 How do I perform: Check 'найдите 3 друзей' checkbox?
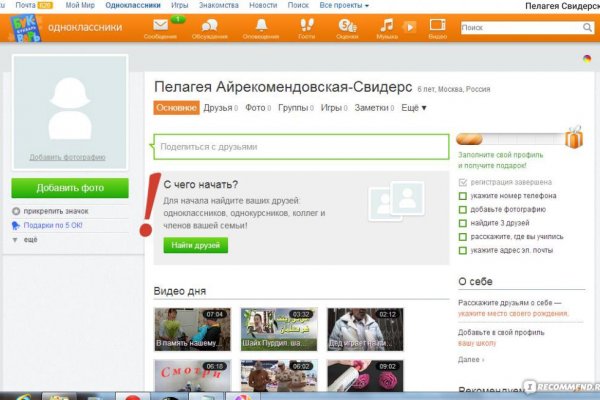pyautogui.click(x=462, y=223)
